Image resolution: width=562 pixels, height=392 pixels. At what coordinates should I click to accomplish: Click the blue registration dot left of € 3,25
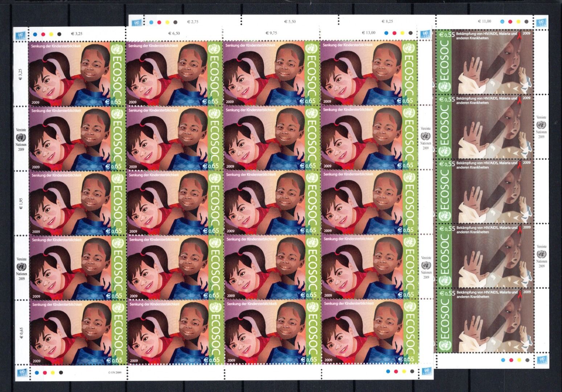(35, 34)
